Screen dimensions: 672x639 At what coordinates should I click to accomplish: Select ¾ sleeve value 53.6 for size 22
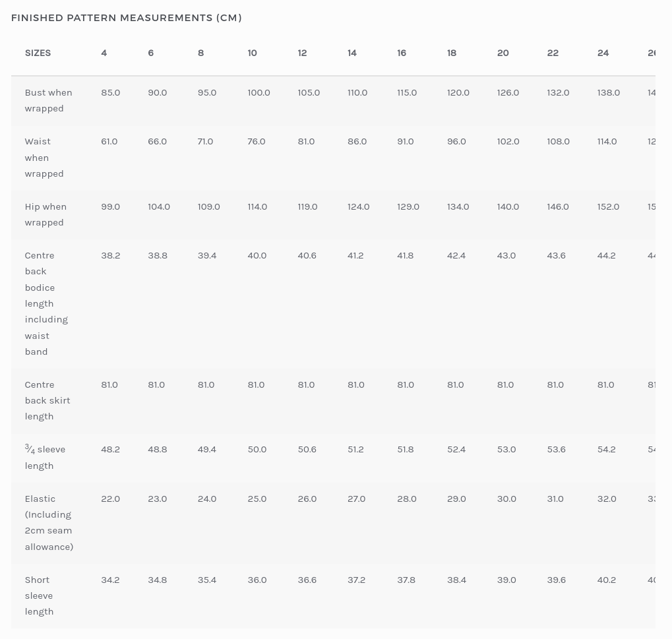[x=556, y=449]
